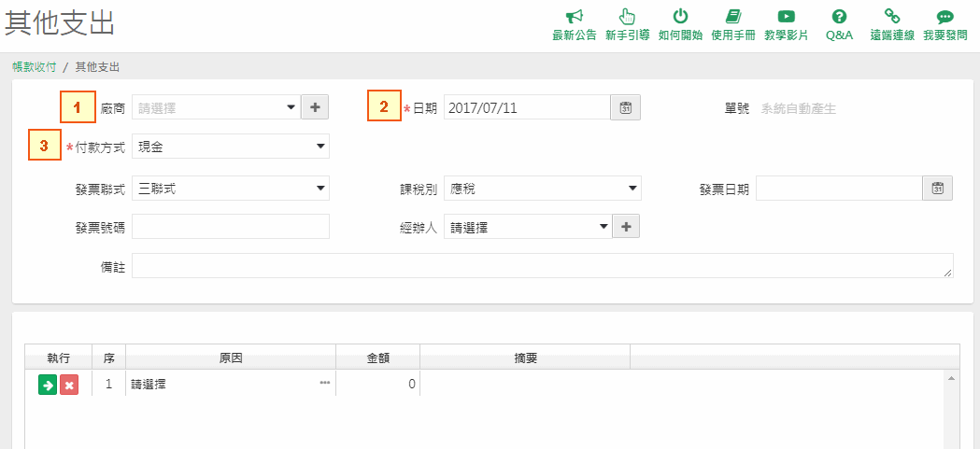Click the 新手引導 pointer hand icon
Viewport: 980px width, 449px height.
pyautogui.click(x=627, y=16)
